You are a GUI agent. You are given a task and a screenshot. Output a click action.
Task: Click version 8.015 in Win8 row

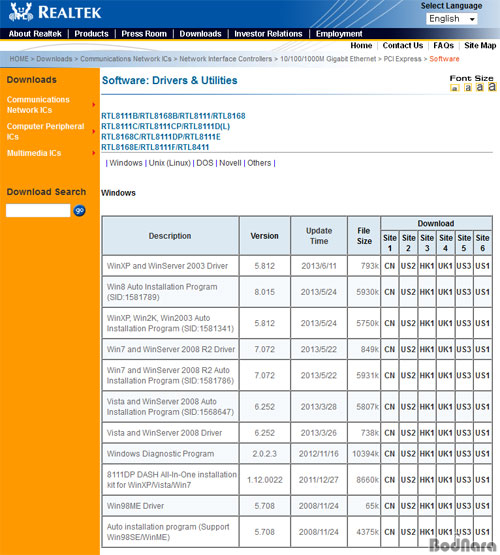[x=265, y=292]
